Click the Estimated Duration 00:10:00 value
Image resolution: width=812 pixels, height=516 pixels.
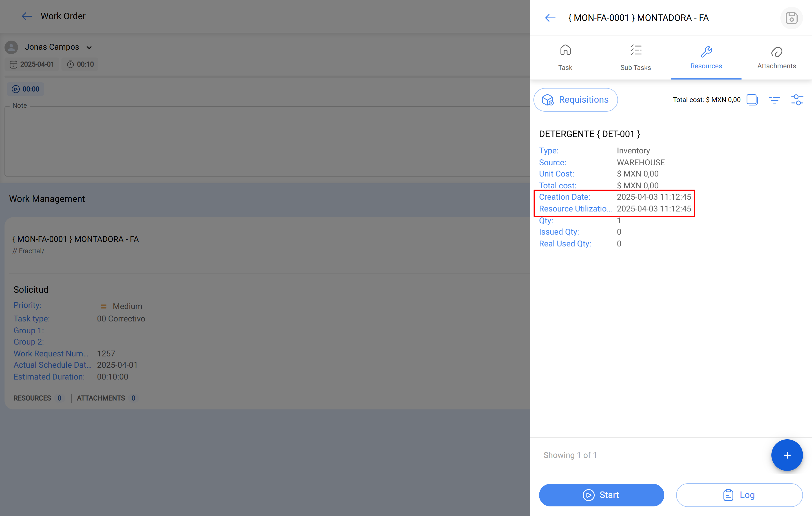(112, 377)
